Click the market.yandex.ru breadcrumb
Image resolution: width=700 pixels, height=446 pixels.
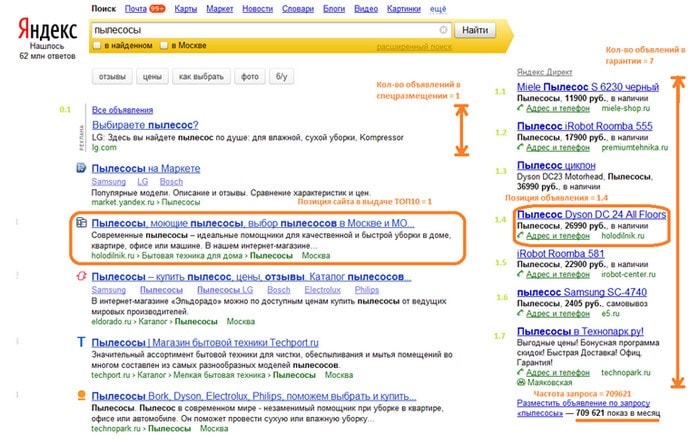(123, 202)
